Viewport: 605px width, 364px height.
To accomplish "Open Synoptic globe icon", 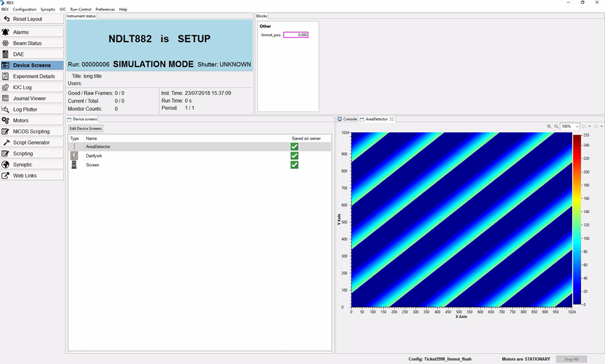I will pos(6,164).
